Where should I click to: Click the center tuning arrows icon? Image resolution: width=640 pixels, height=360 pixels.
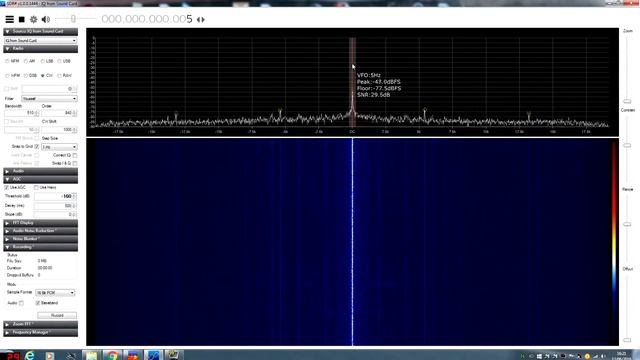[x=200, y=20]
